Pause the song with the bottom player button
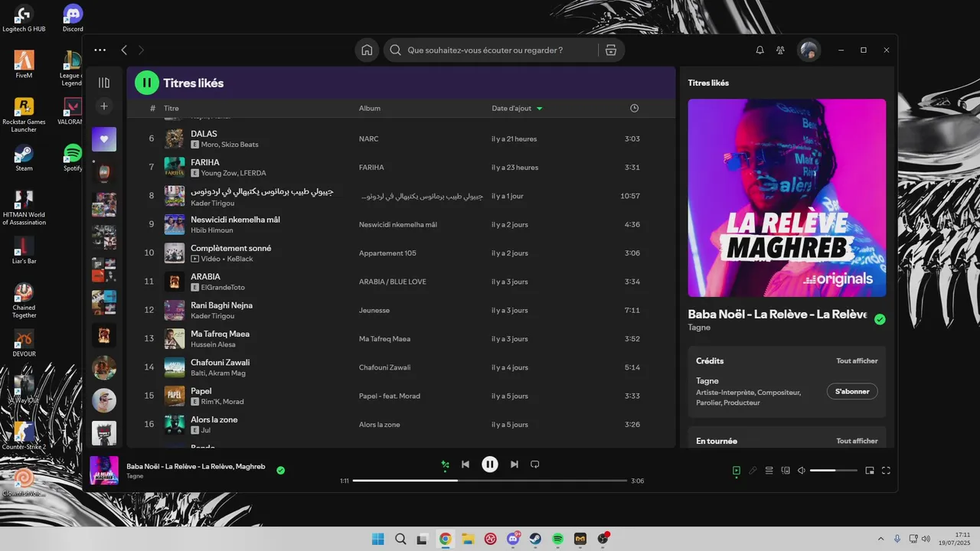Image resolution: width=980 pixels, height=551 pixels. 490,465
